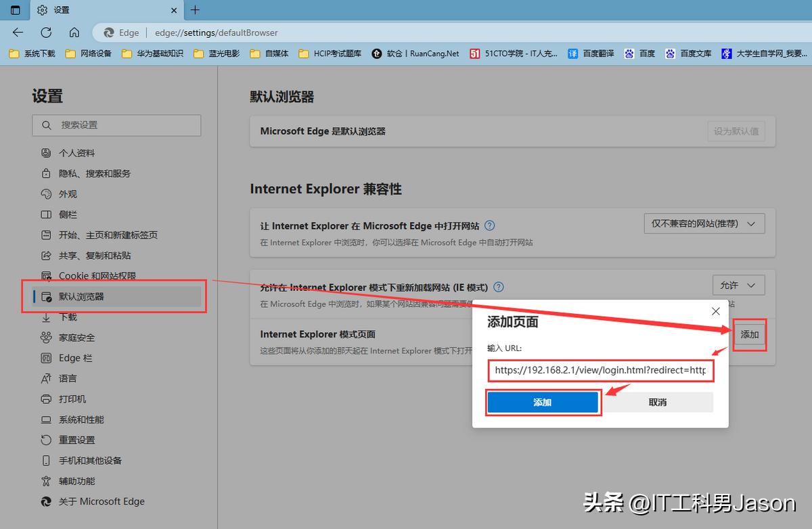Open 百度翻译 bookmark

point(591,53)
